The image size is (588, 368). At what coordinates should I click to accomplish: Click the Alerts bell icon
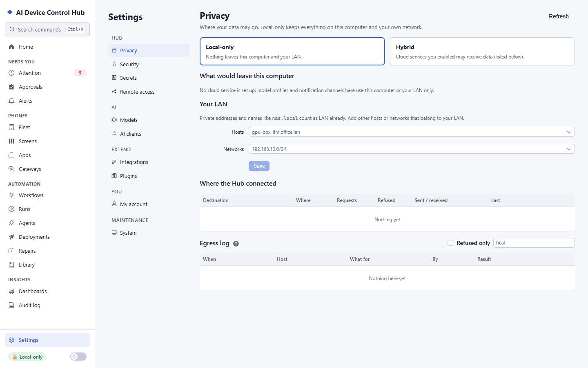(11, 101)
